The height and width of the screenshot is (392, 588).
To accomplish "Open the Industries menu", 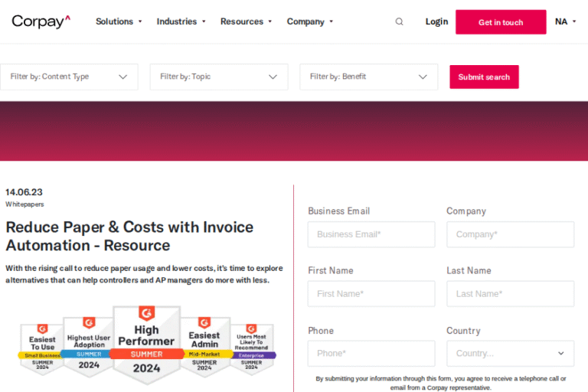I will [x=181, y=21].
